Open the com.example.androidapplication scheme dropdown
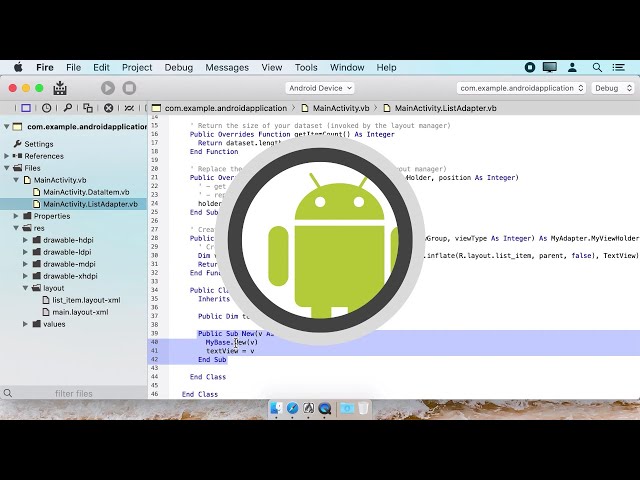 pyautogui.click(x=521, y=88)
